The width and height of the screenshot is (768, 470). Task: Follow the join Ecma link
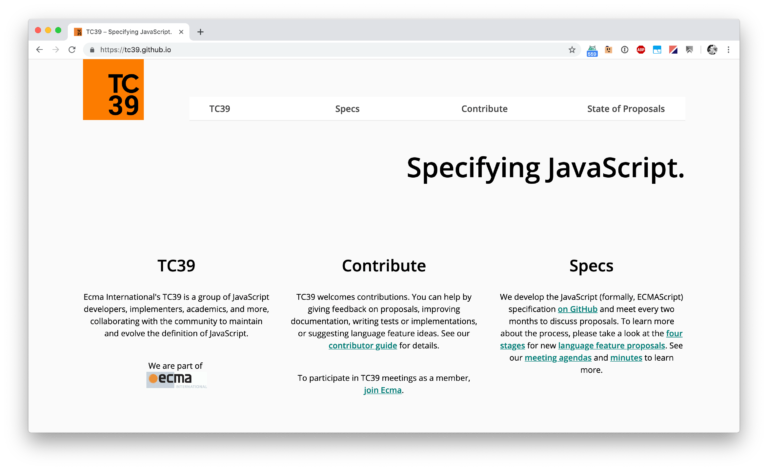[x=383, y=390]
